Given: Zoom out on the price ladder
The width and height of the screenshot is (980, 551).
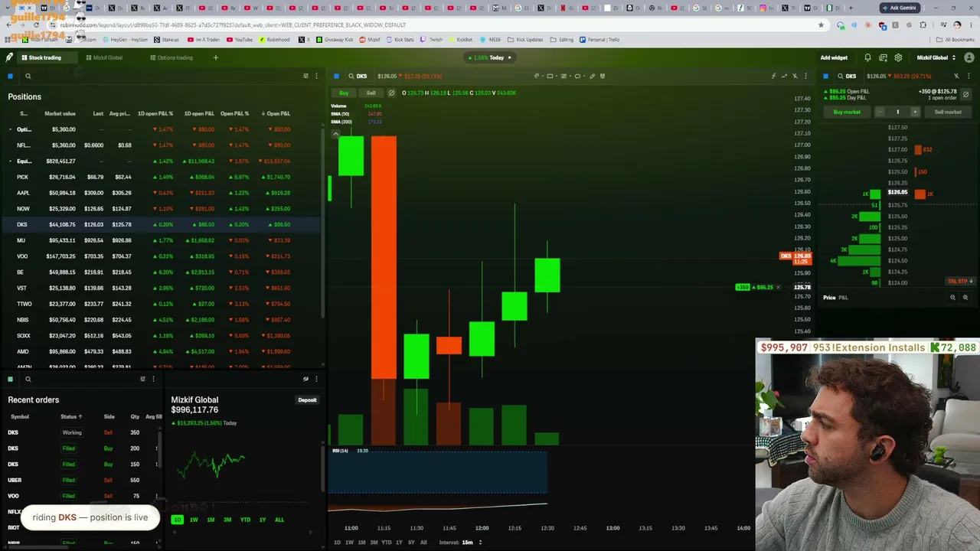Looking at the screenshot, I should coord(952,298).
